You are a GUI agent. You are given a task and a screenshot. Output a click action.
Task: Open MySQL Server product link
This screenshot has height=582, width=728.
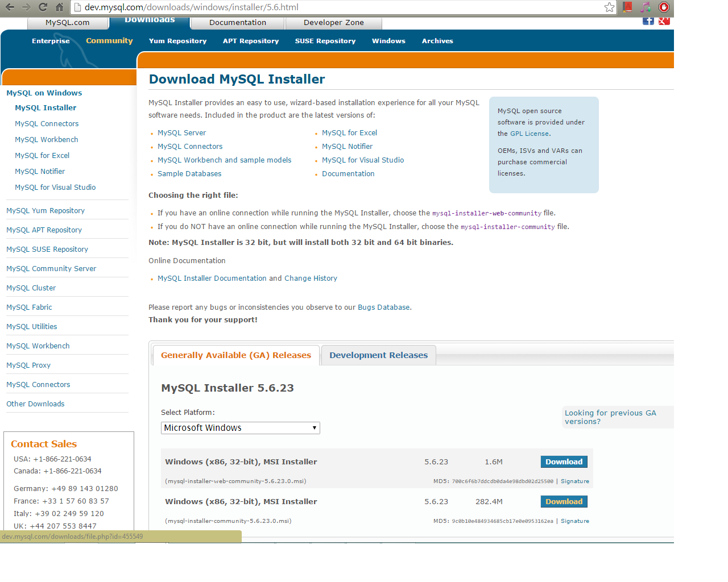point(182,133)
